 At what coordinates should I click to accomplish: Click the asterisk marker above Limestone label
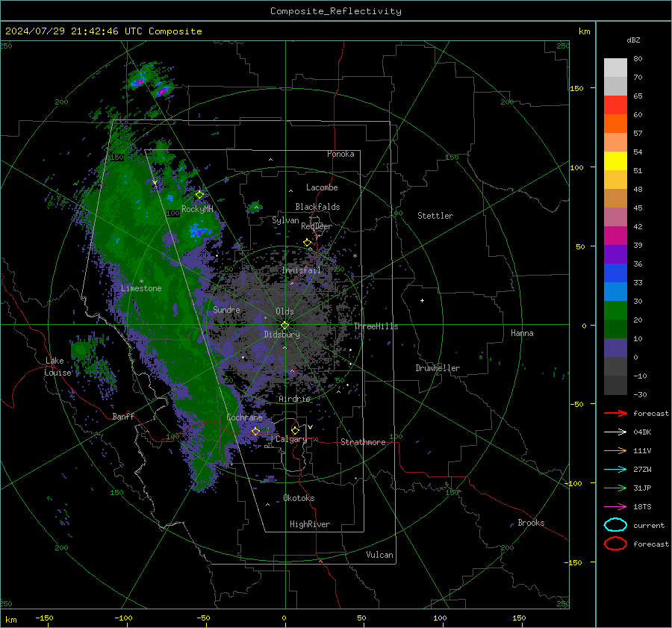point(141,282)
